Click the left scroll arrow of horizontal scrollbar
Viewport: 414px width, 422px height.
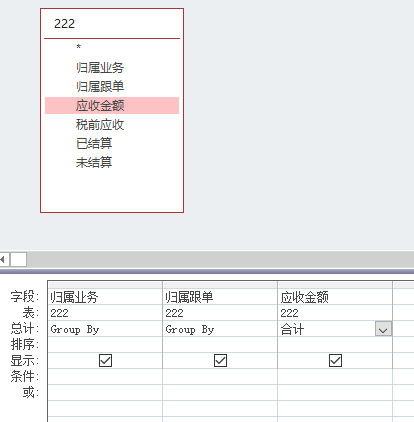pos(4,259)
